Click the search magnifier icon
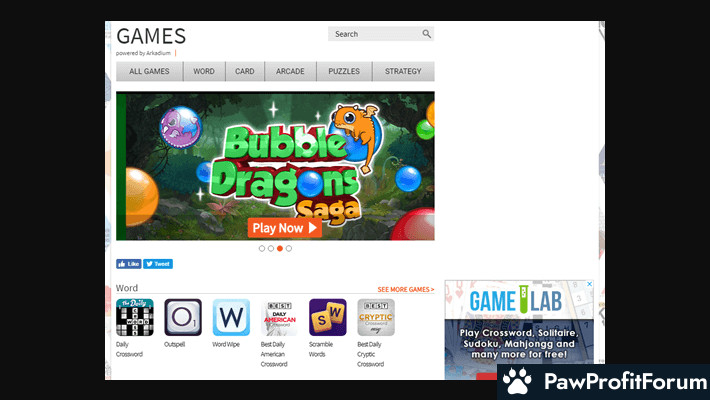The image size is (710, 400). pos(427,34)
